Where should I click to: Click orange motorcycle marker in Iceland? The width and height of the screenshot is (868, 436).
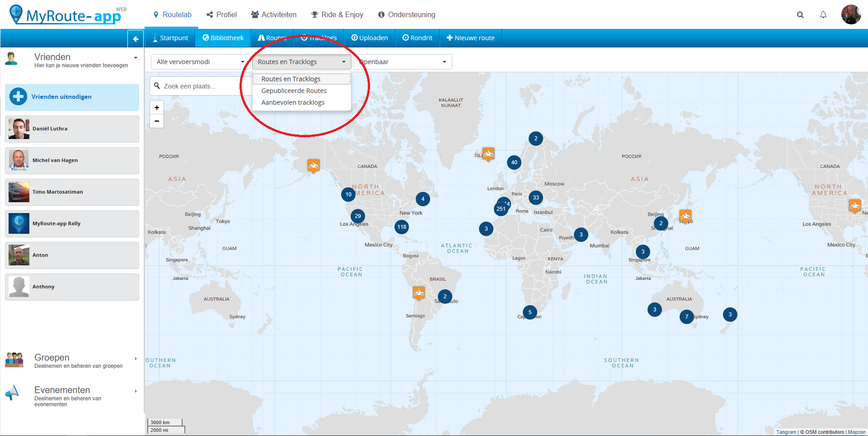click(x=488, y=154)
